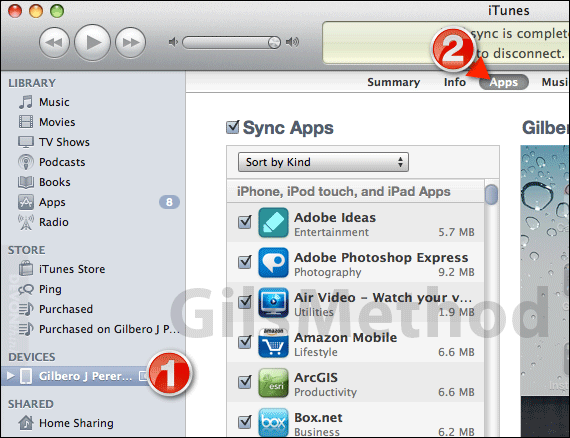Skip to the previous track

[54, 43]
